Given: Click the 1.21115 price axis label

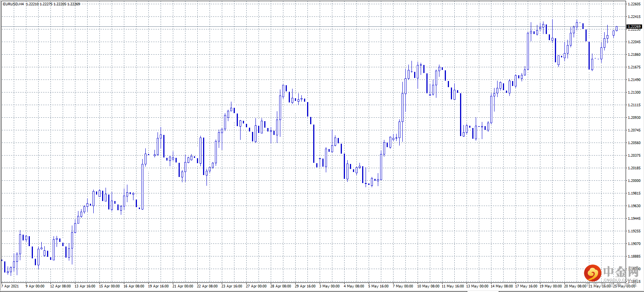Looking at the screenshot, I should [x=634, y=105].
